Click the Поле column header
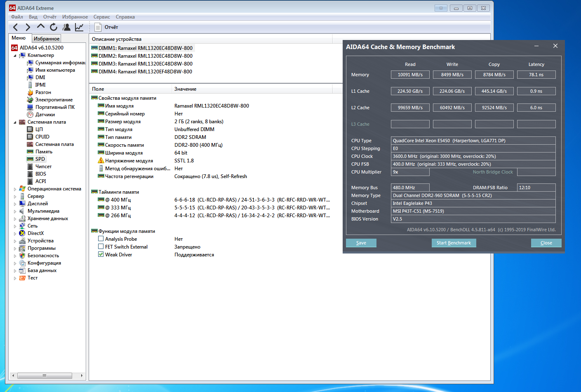581x392 pixels. (x=130, y=89)
